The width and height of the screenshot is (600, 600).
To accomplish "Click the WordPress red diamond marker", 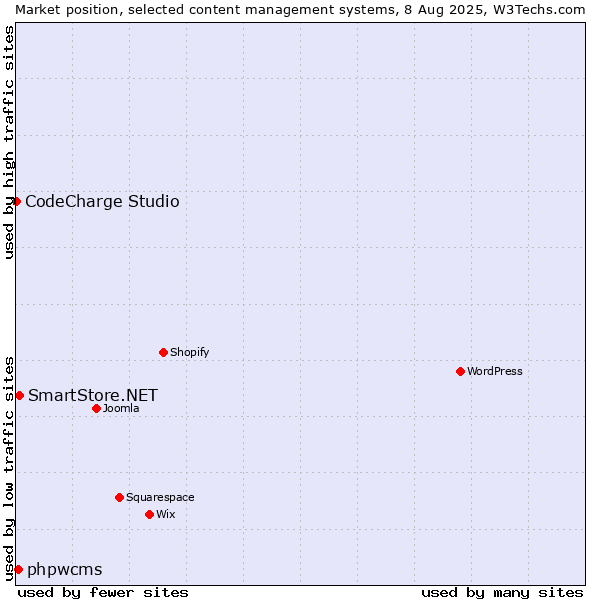I will (x=460, y=372).
